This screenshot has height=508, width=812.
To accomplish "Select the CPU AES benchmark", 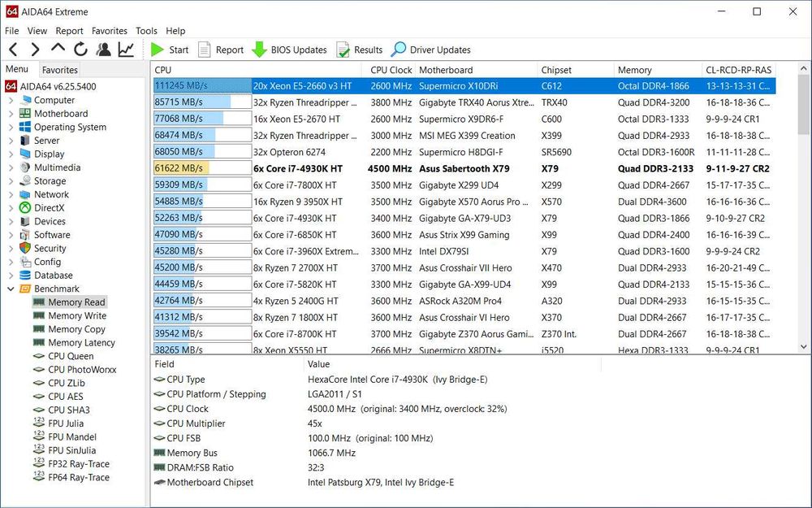I will click(58, 397).
